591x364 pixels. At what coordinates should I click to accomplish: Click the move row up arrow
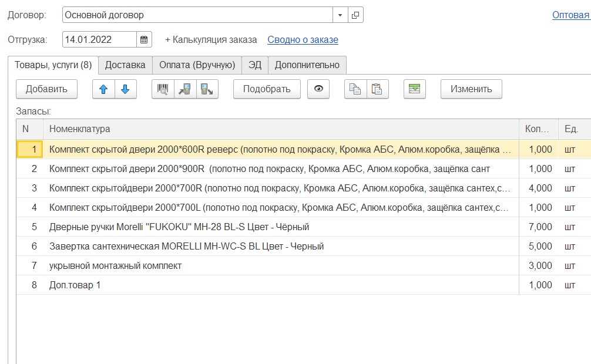(x=104, y=89)
